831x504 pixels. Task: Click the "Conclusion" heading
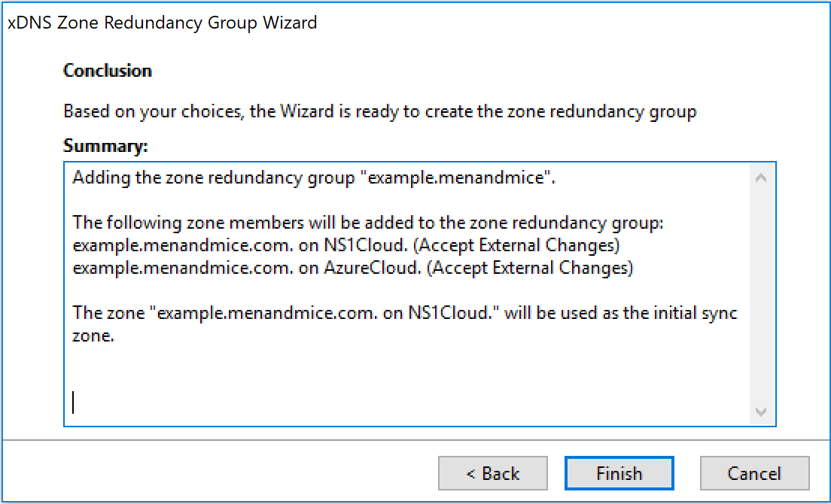(108, 71)
